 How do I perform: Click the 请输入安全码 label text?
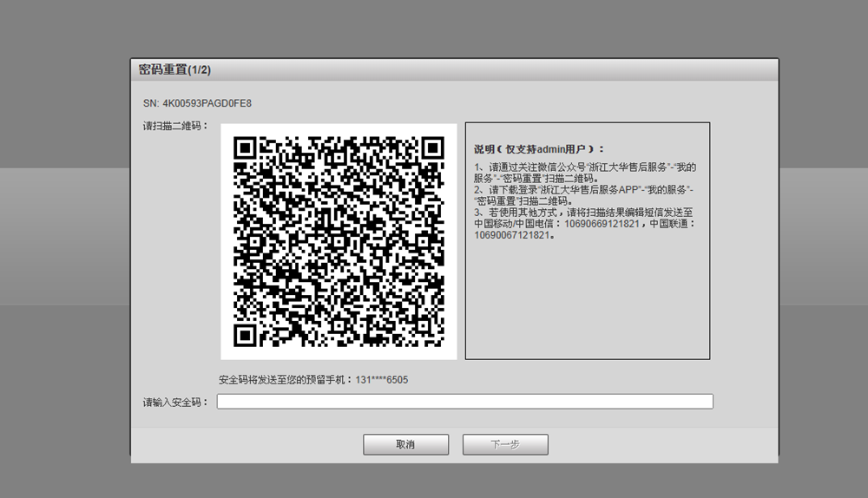coord(175,403)
